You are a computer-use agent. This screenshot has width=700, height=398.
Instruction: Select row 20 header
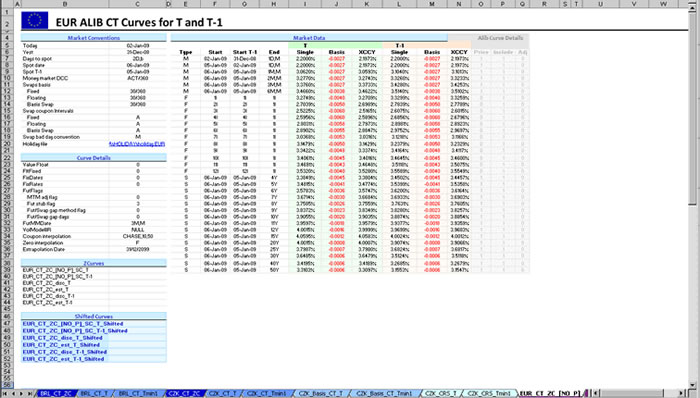[x=7, y=144]
